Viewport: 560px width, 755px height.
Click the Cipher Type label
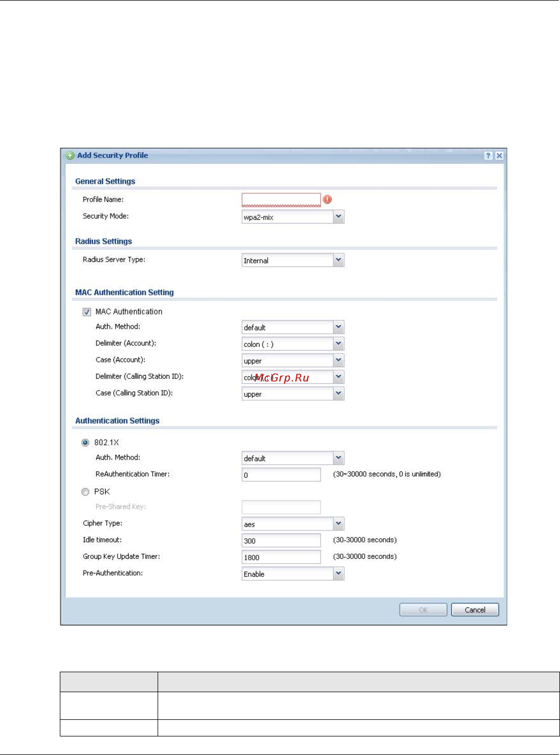102,523
